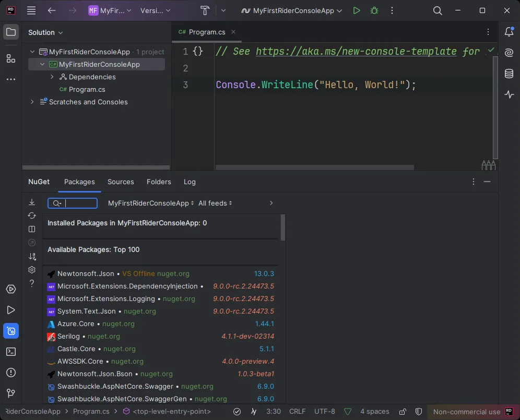Toggle NuGet details pane layout icon
The width and height of the screenshot is (520, 420).
coord(32,229)
